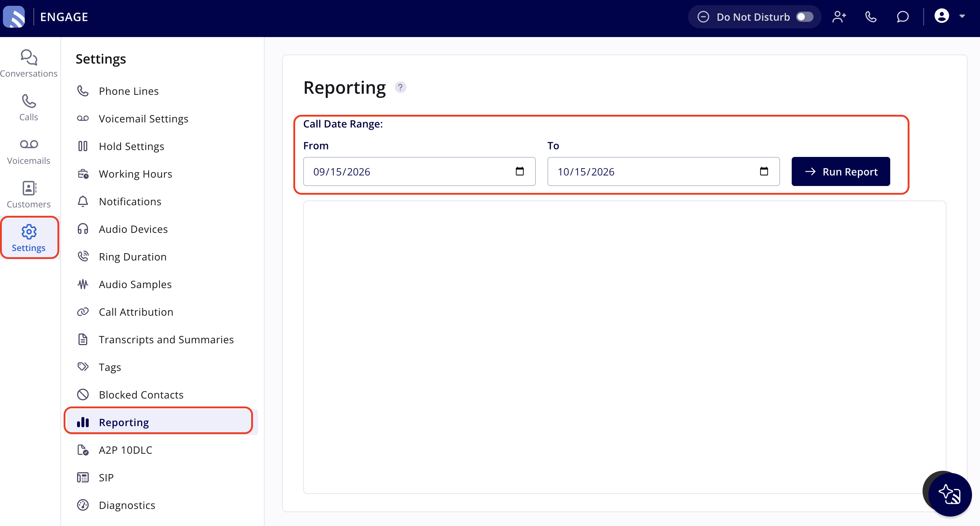Select Settings in the left sidebar
The image size is (980, 526).
pos(29,238)
